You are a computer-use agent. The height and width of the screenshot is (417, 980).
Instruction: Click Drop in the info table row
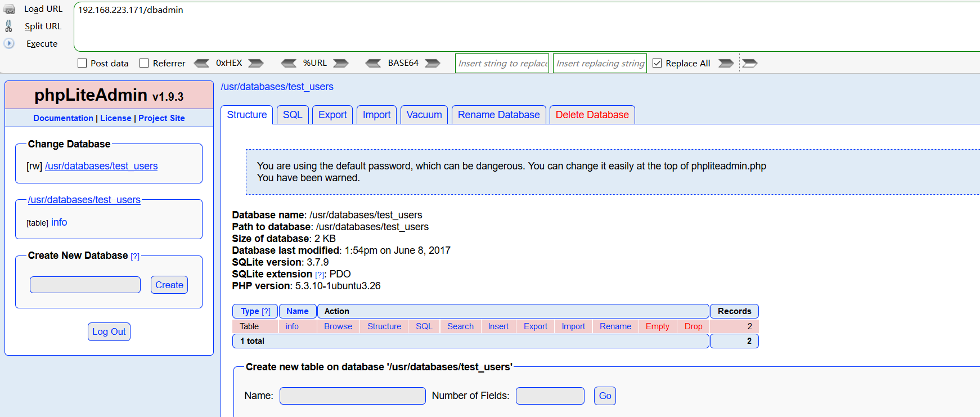(x=694, y=326)
